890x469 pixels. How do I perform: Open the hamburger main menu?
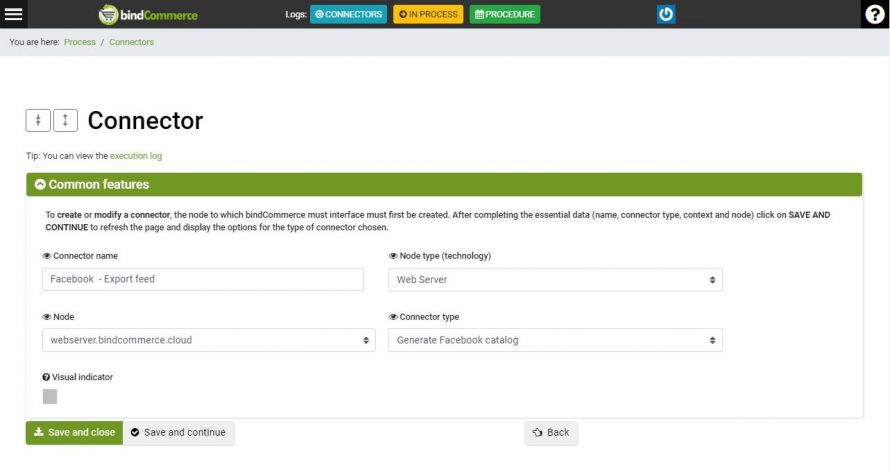(14, 14)
